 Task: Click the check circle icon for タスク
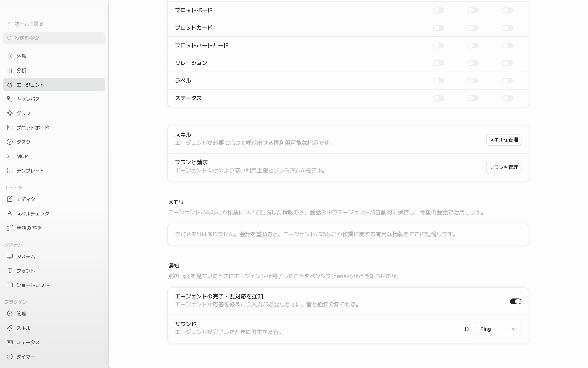[10, 142]
